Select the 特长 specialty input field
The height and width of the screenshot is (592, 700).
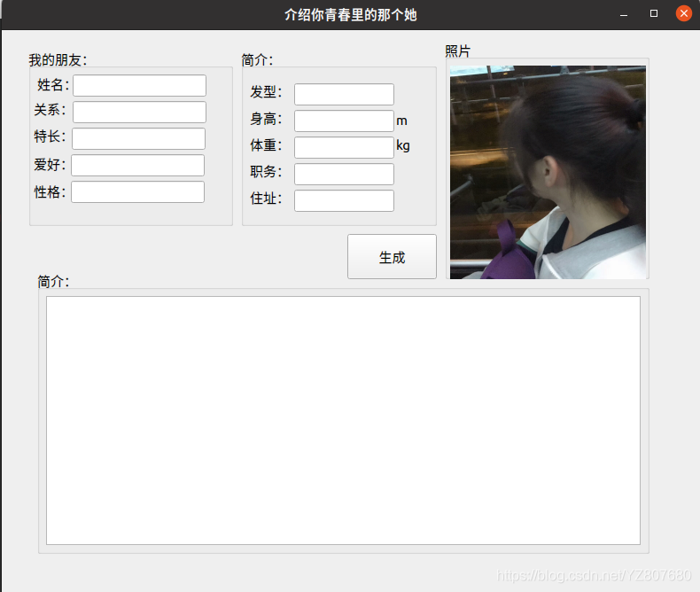click(x=138, y=138)
